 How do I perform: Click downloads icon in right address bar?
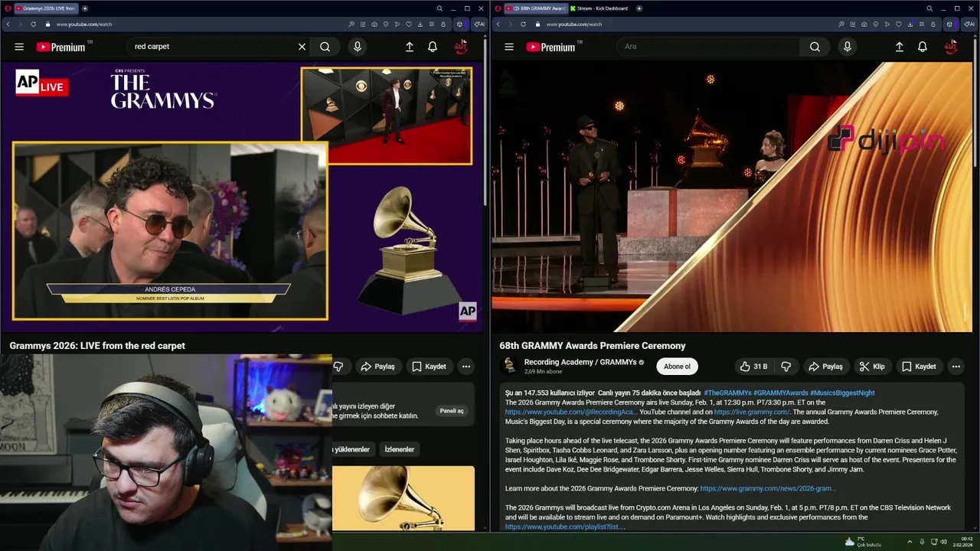pyautogui.click(x=910, y=24)
